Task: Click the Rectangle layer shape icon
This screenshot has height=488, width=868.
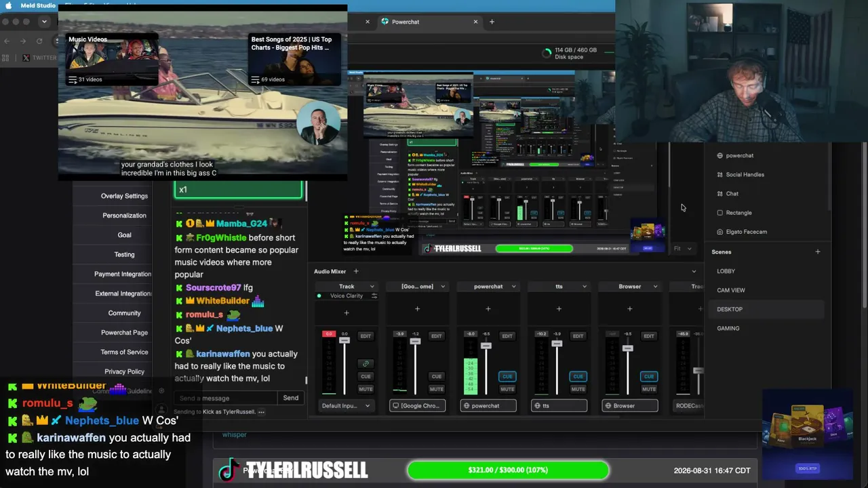Action: (720, 213)
